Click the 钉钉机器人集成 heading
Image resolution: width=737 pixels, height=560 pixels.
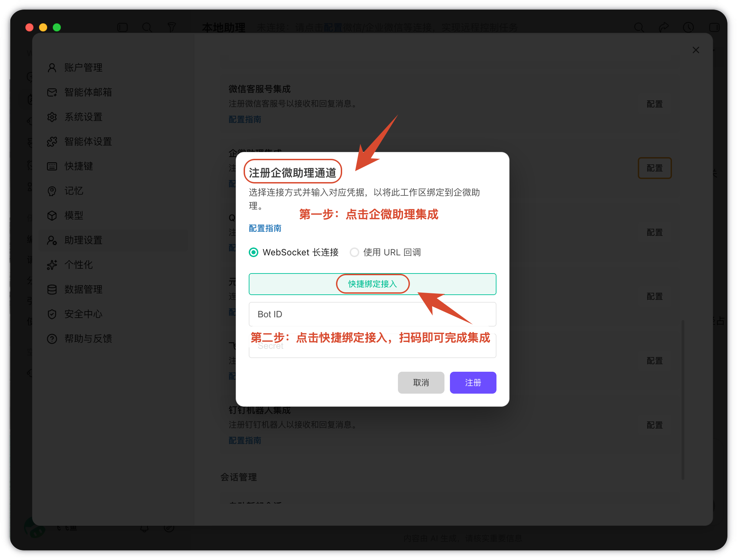[259, 410]
